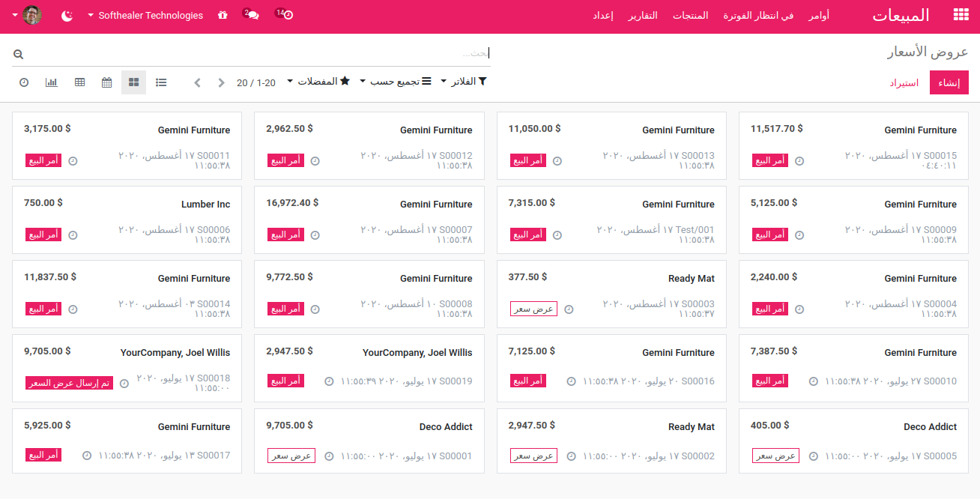Click Deco Addict on S00005 card
The height and width of the screenshot is (499, 980).
[931, 426]
